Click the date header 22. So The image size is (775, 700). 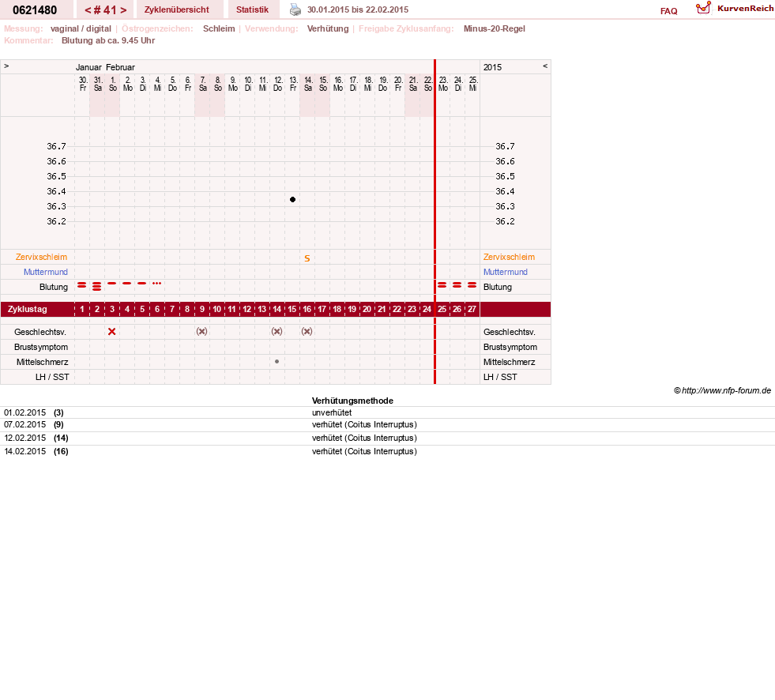tap(427, 84)
